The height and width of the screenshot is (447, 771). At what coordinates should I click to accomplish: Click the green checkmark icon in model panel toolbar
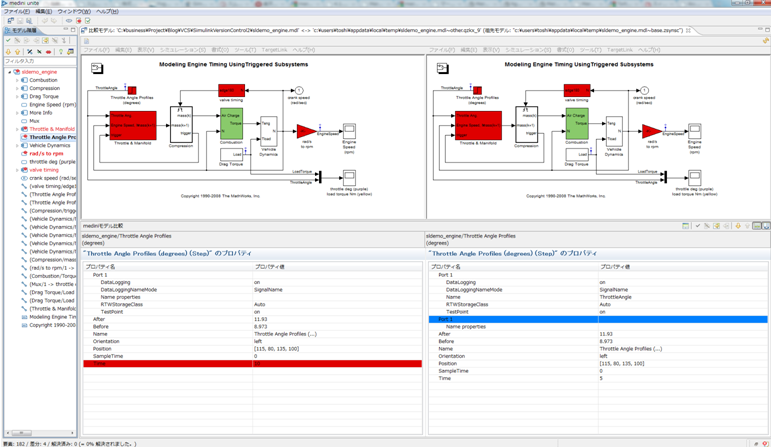coord(9,41)
